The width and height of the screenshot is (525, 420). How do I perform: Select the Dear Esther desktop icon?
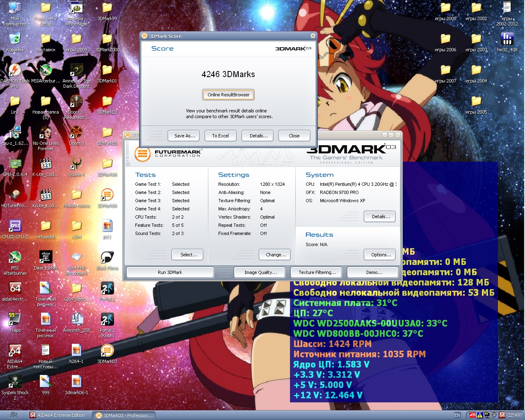point(46,260)
